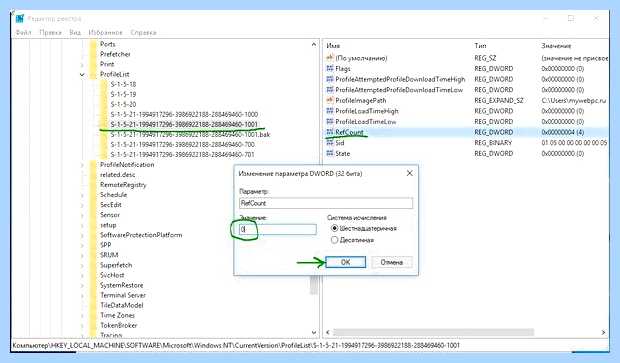The height and width of the screenshot is (363, 620).
Task: Click the folder icon beside S-1-5-20
Action: point(104,104)
